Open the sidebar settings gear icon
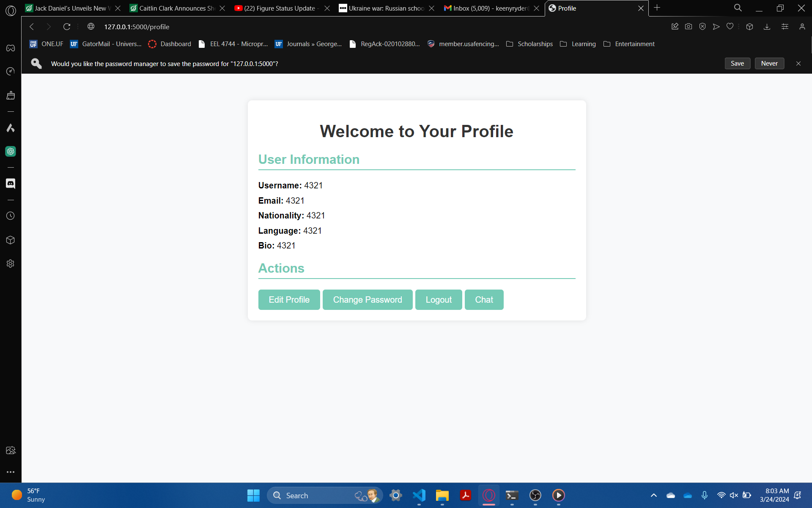Image resolution: width=812 pixels, height=508 pixels. pos(11,263)
